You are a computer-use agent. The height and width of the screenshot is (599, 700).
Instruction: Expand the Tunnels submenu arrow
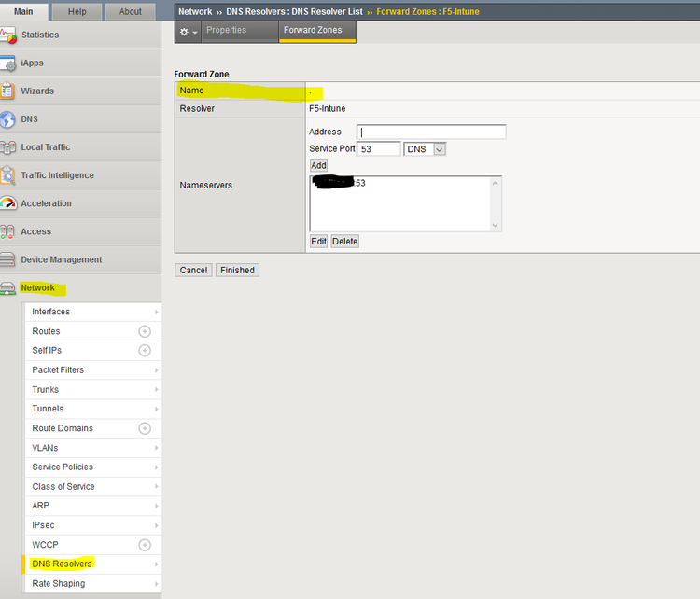[156, 410]
